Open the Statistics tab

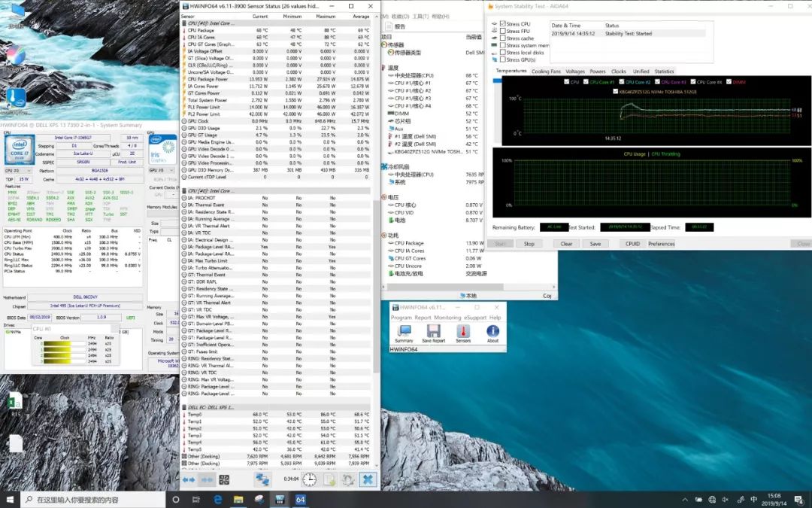(664, 71)
